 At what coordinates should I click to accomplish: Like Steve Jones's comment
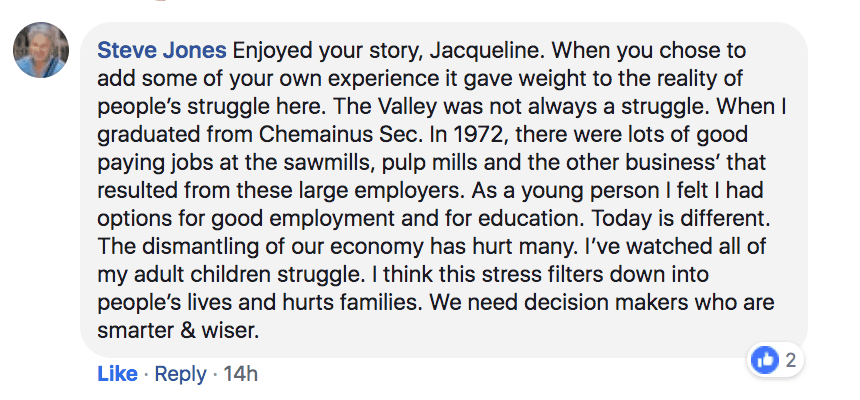117,374
